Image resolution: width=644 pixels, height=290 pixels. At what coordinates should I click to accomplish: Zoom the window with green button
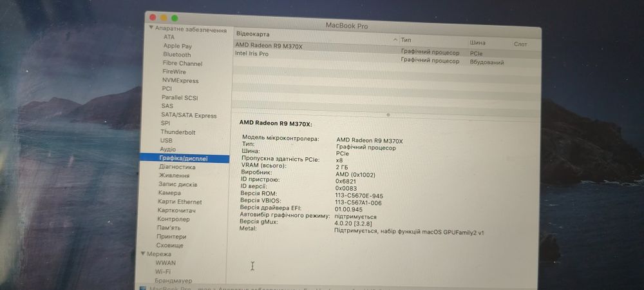(175, 18)
